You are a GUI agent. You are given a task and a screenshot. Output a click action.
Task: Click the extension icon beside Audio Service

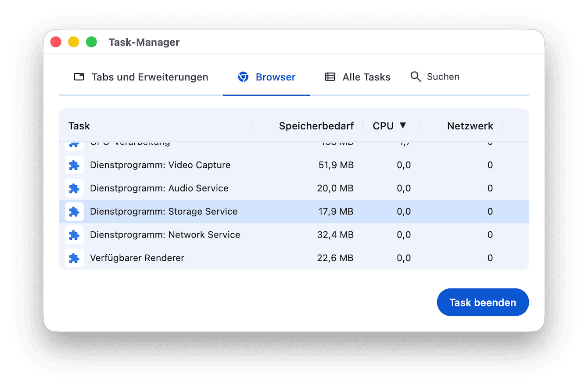click(74, 188)
